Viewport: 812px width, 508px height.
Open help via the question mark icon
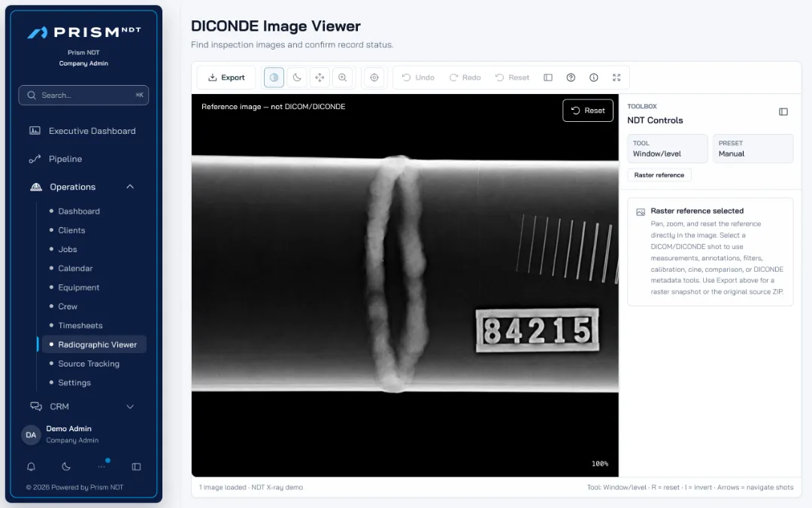click(x=571, y=78)
